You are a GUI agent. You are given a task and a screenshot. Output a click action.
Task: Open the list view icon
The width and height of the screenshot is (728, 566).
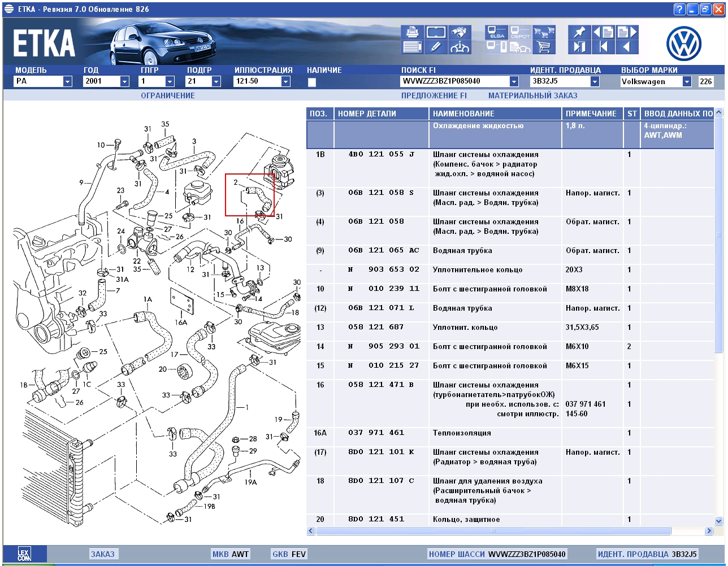tap(412, 47)
